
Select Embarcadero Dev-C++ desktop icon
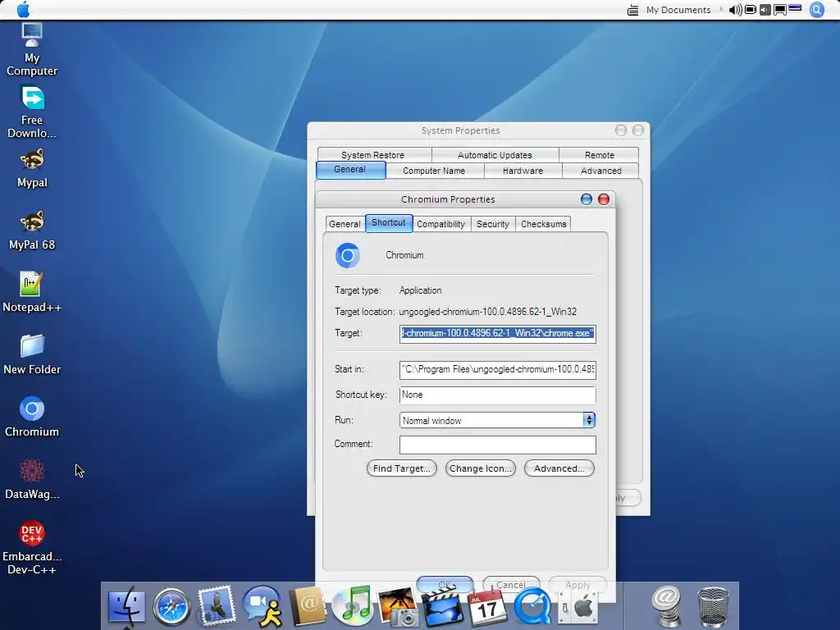(x=32, y=547)
